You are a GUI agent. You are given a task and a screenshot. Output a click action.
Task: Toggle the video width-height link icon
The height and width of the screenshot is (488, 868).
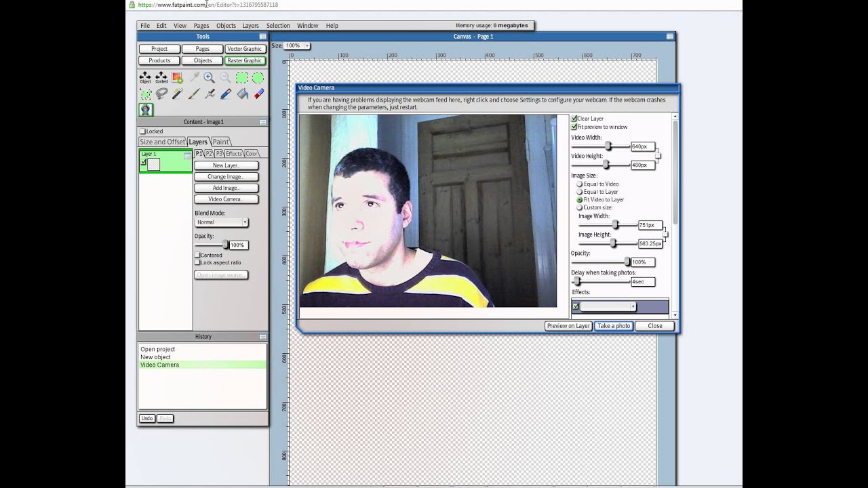[658, 156]
